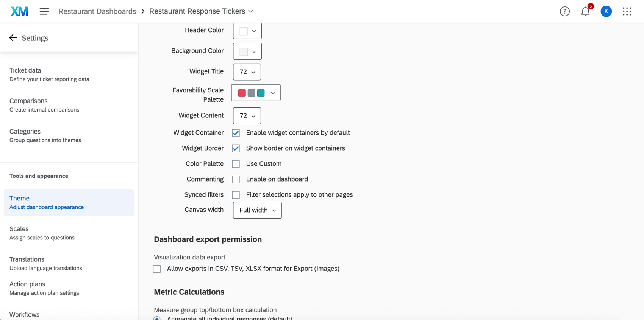Image resolution: width=644 pixels, height=320 pixels.
Task: Click the XM logo
Action: coord(19,11)
